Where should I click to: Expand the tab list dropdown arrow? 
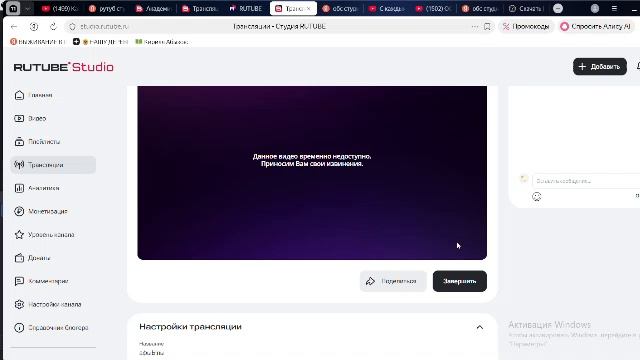27,8
